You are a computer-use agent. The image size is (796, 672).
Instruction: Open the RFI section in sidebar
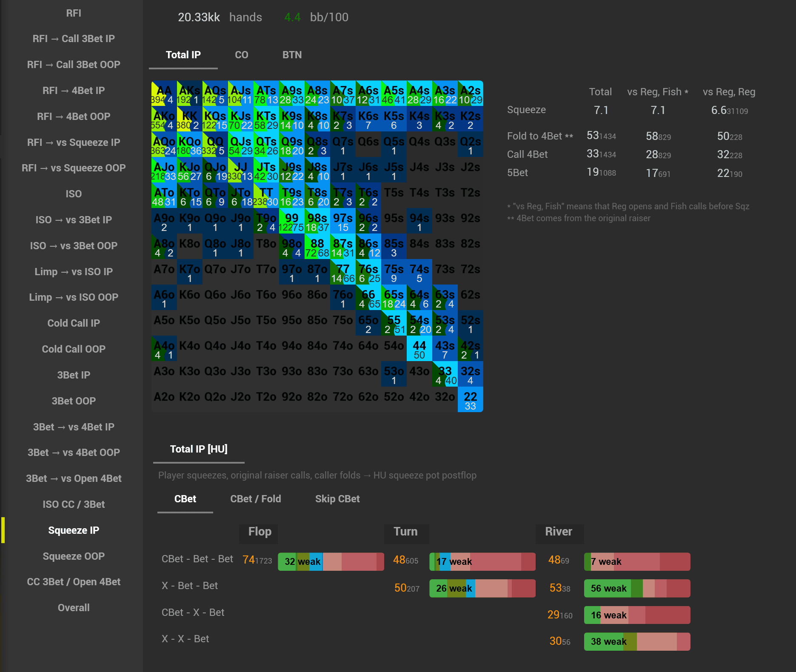coord(73,13)
